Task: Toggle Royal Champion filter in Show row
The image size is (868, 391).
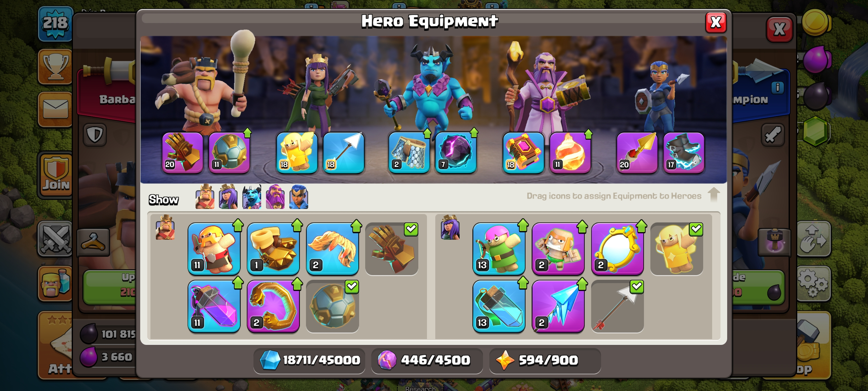Action: (x=299, y=197)
